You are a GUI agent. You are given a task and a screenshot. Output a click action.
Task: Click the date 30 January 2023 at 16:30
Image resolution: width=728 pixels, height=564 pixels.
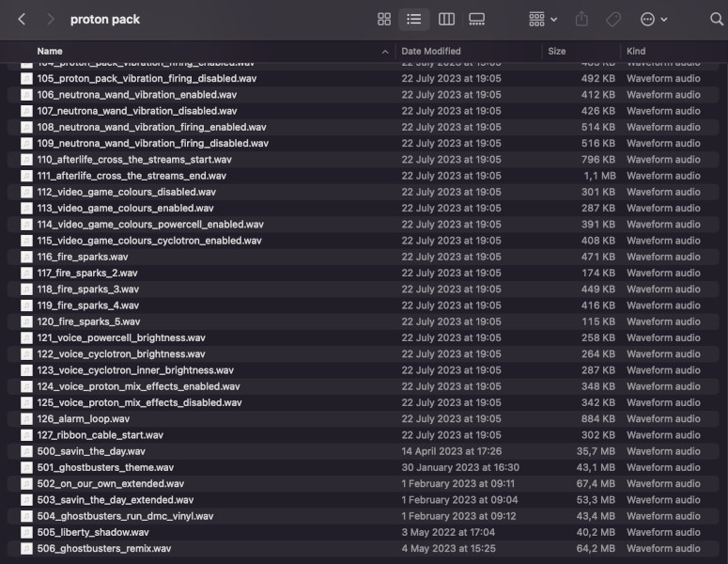point(460,468)
